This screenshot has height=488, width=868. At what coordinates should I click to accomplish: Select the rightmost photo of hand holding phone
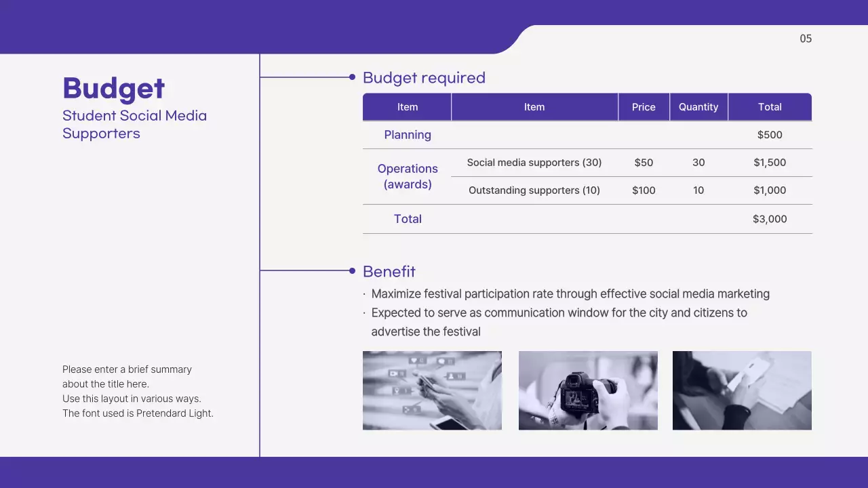742,390
